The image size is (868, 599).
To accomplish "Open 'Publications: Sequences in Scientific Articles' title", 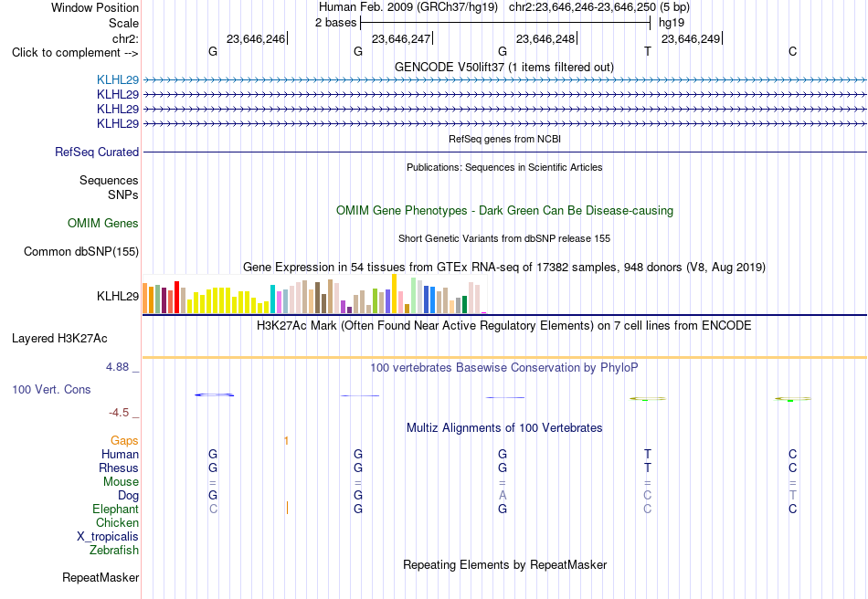I will coord(504,167).
